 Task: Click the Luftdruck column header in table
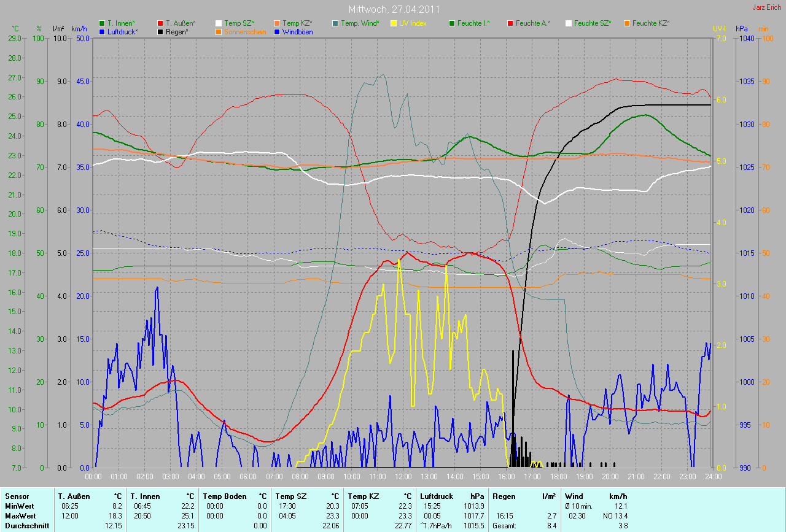click(436, 496)
